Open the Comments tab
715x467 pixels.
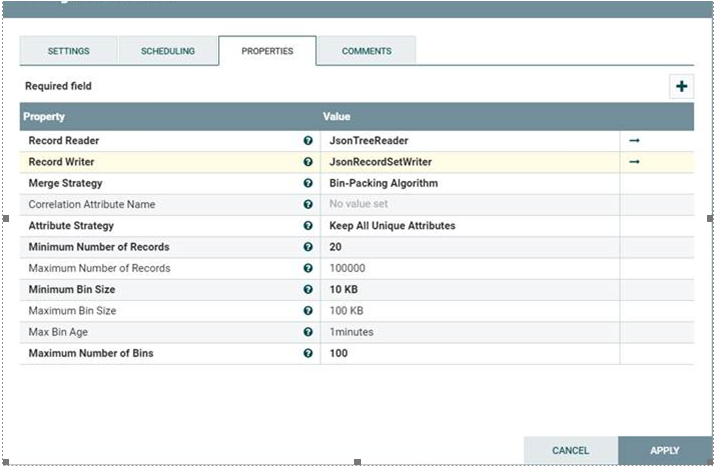pos(366,51)
